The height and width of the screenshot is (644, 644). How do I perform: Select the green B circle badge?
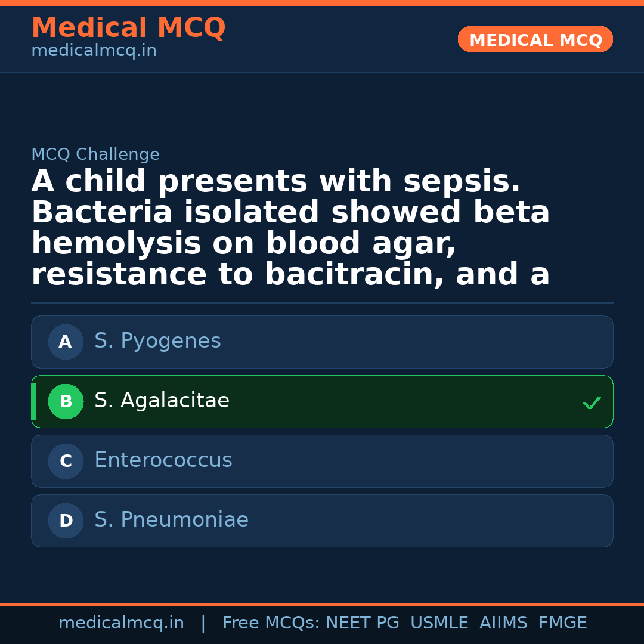[x=66, y=402]
